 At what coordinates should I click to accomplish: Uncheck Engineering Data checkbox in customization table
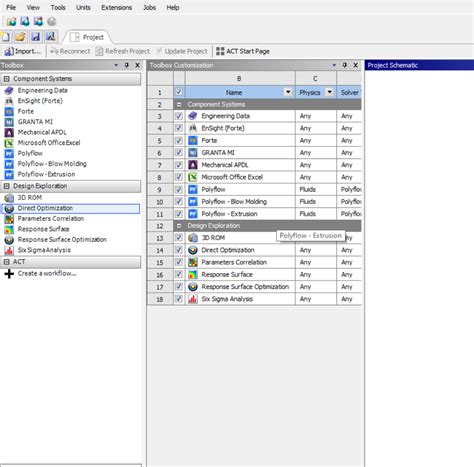179,116
